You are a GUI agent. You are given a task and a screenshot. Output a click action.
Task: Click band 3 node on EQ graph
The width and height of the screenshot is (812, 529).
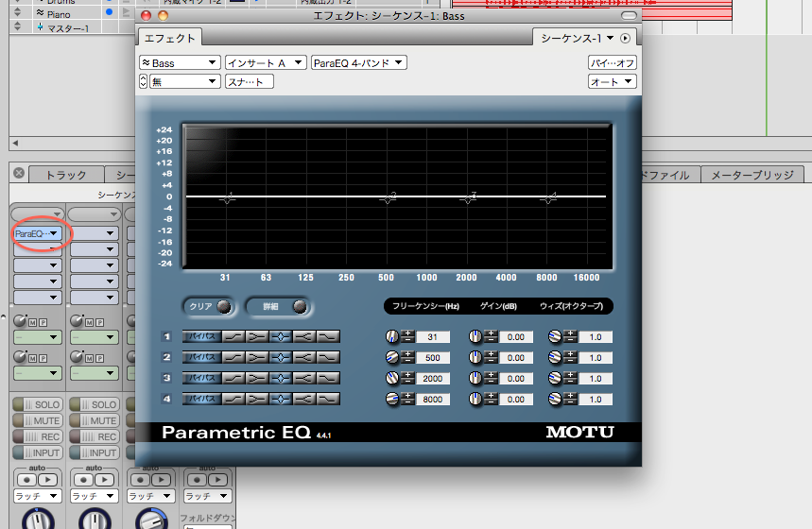[468, 198]
